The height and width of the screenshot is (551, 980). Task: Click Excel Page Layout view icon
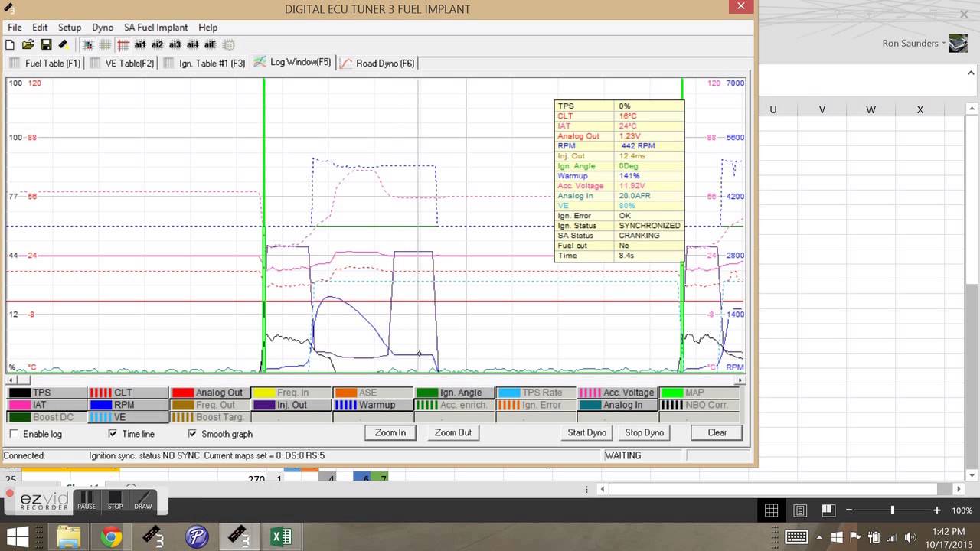coord(800,510)
